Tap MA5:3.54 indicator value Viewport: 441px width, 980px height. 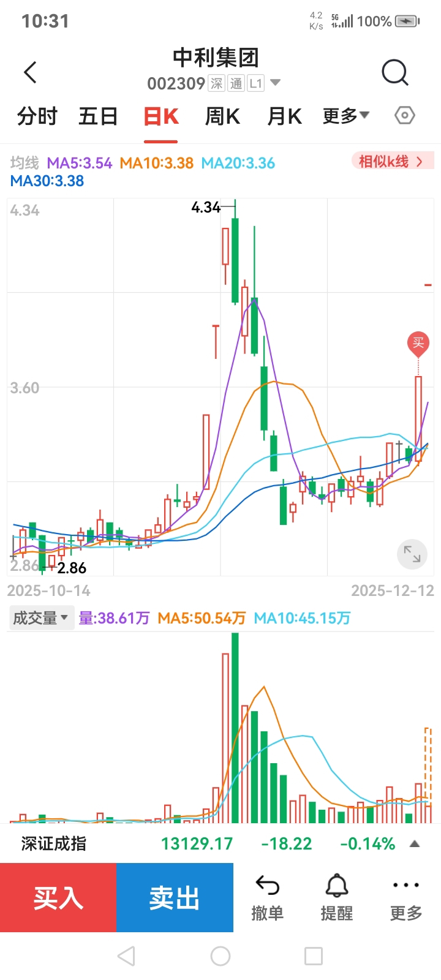click(x=80, y=164)
